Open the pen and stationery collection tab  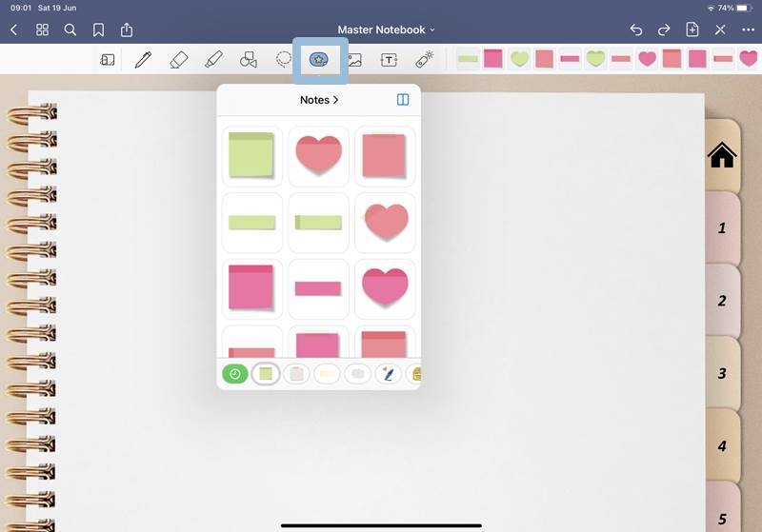point(388,374)
